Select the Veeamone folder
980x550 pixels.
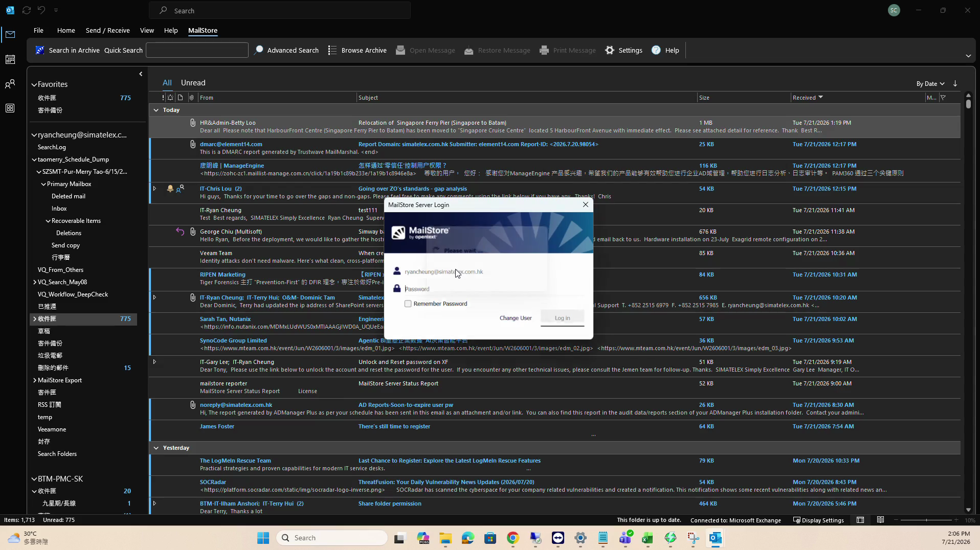(52, 429)
